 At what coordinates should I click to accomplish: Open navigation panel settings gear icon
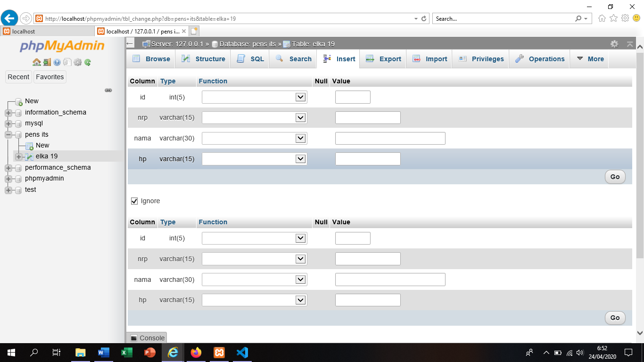pyautogui.click(x=77, y=62)
